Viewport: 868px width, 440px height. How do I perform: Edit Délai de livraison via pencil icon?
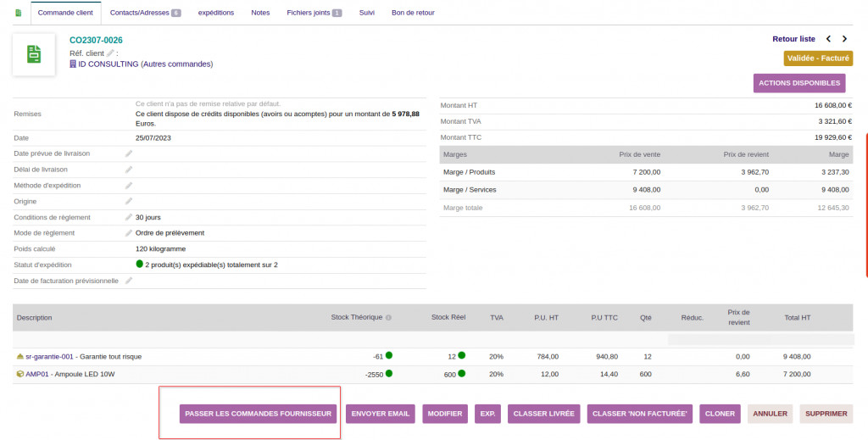129,170
